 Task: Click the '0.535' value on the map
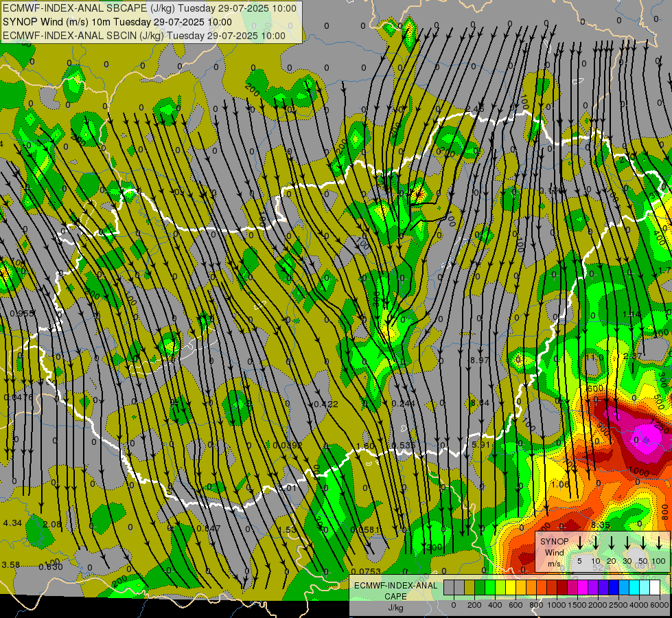click(x=404, y=445)
